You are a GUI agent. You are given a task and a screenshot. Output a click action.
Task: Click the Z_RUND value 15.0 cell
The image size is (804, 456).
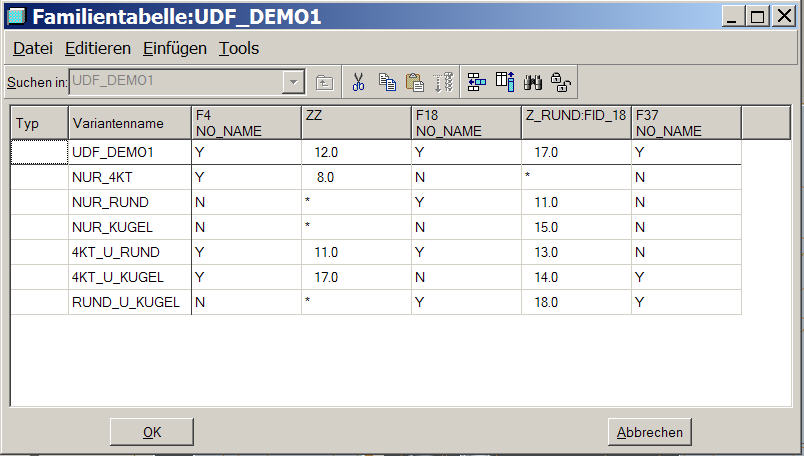pyautogui.click(x=576, y=227)
